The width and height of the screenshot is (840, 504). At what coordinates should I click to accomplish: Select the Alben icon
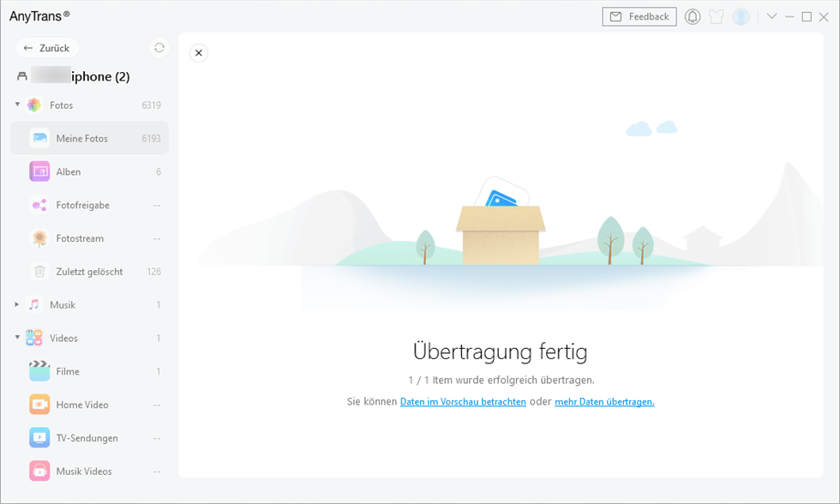(39, 171)
